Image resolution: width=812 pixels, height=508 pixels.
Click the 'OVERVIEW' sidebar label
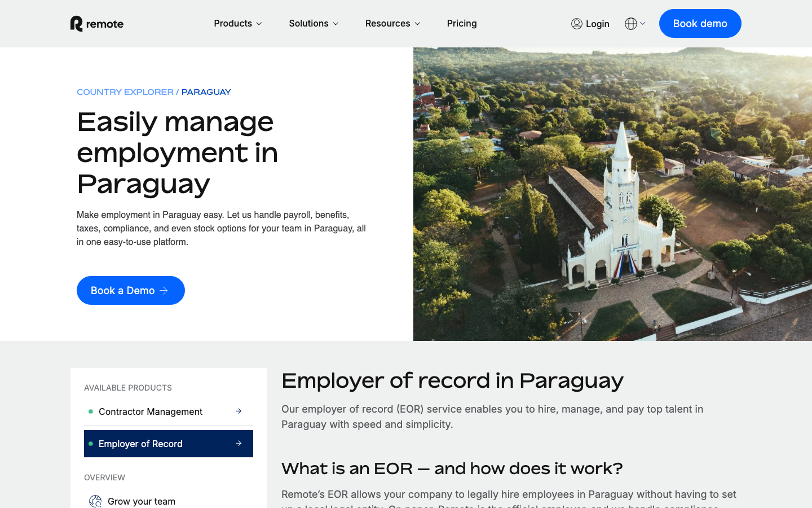[x=105, y=478]
